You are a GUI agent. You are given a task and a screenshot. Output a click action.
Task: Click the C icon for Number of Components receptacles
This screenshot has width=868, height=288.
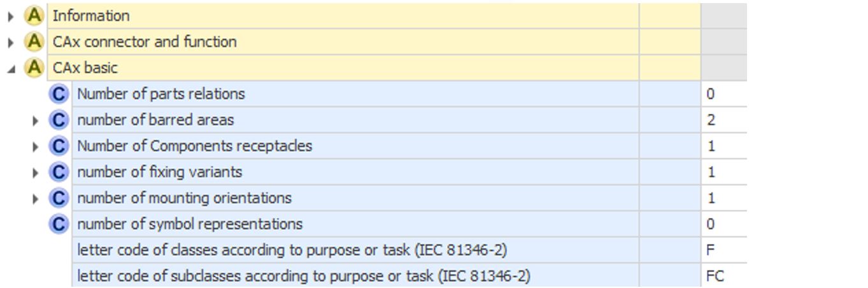(59, 146)
